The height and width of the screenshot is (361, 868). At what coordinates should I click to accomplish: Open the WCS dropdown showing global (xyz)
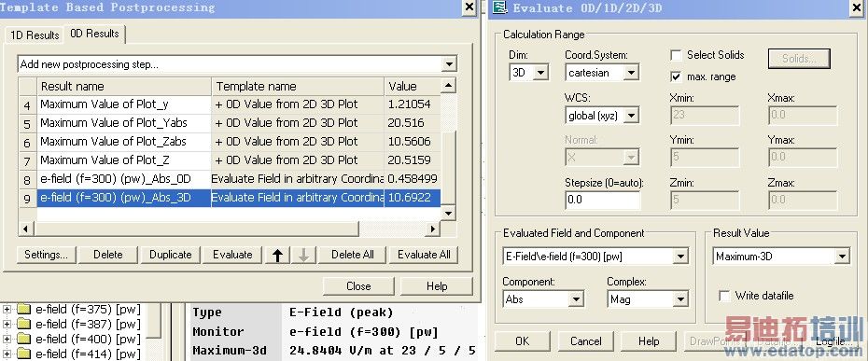click(x=631, y=115)
